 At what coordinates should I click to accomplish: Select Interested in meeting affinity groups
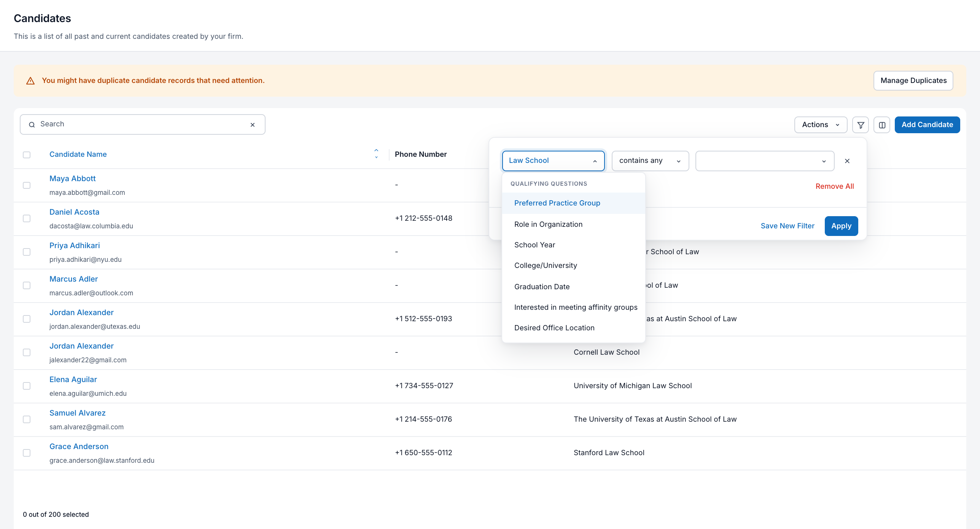point(574,308)
